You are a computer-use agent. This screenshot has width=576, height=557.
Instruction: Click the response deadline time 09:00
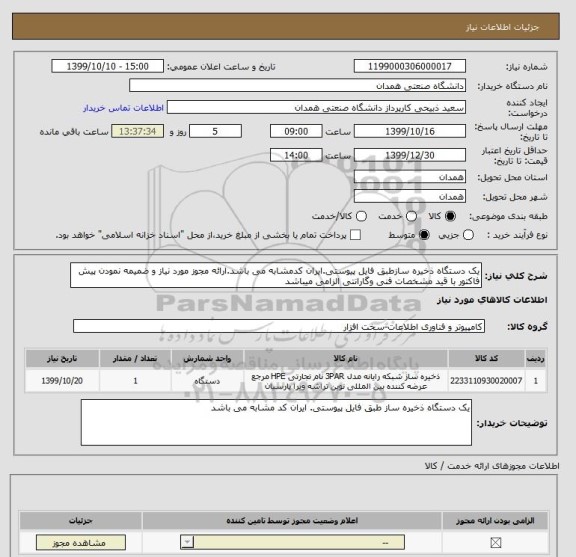point(296,131)
